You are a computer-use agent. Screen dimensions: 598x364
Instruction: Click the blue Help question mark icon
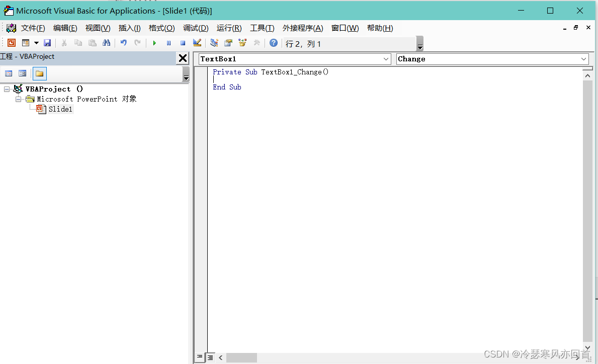pos(274,43)
